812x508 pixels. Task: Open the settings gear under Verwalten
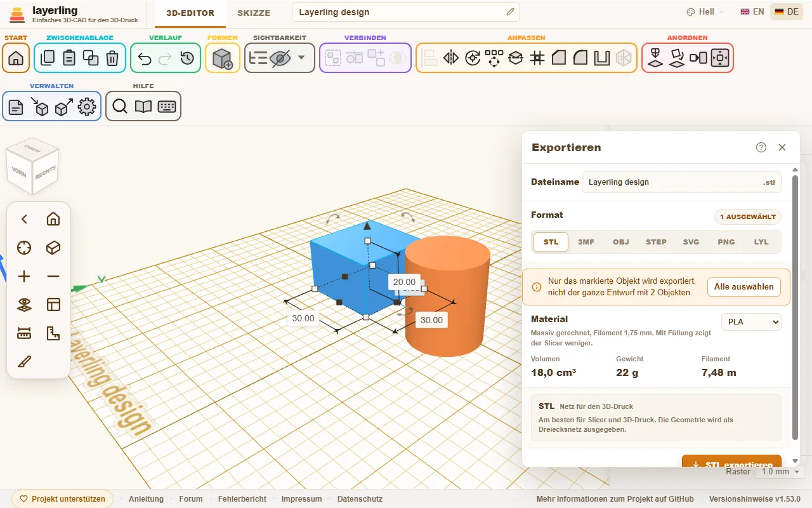tap(87, 106)
